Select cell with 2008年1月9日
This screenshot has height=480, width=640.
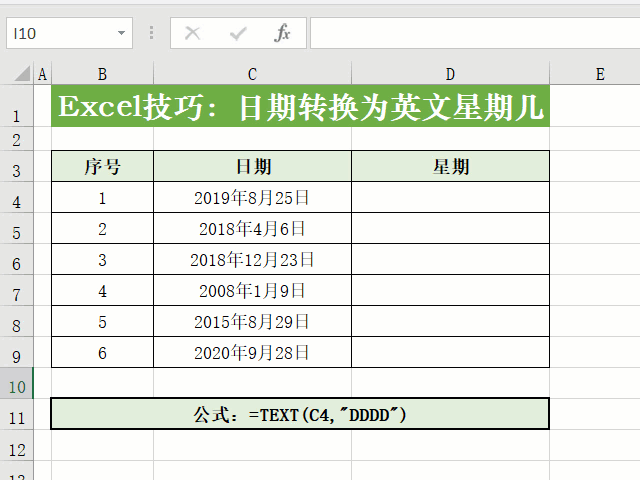tap(252, 290)
